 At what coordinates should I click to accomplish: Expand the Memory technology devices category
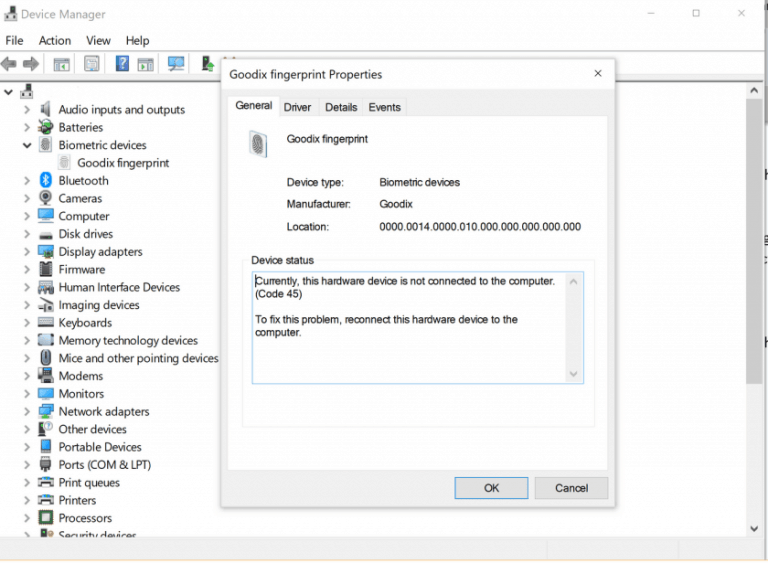pos(27,341)
